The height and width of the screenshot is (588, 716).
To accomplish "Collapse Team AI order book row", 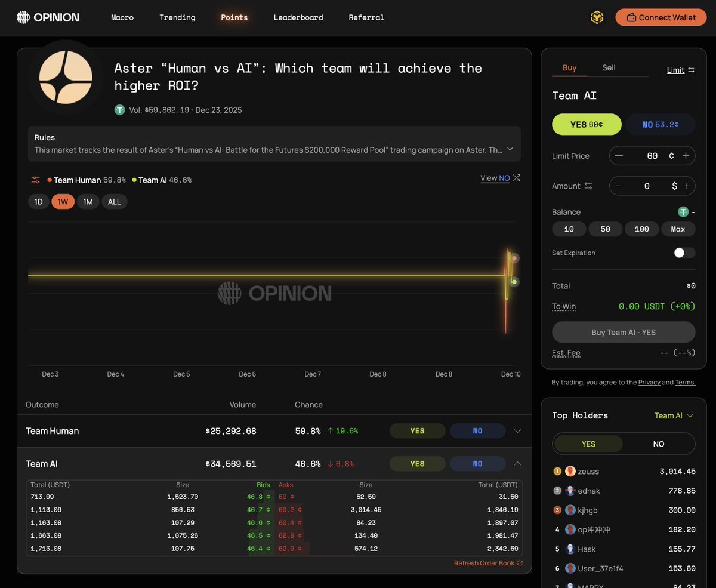I will (517, 464).
